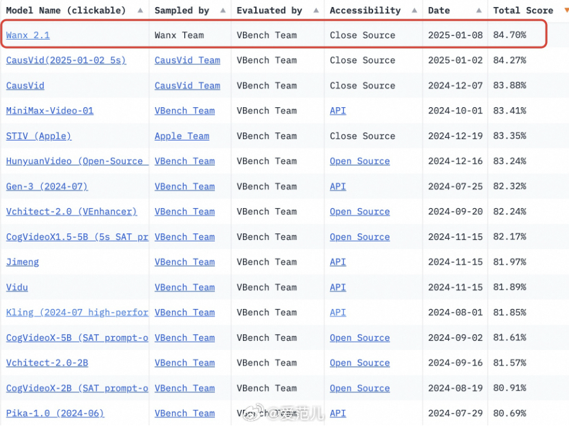Open the MiniMax-Video-01 model link
The height and width of the screenshot is (427, 569).
tap(50, 111)
